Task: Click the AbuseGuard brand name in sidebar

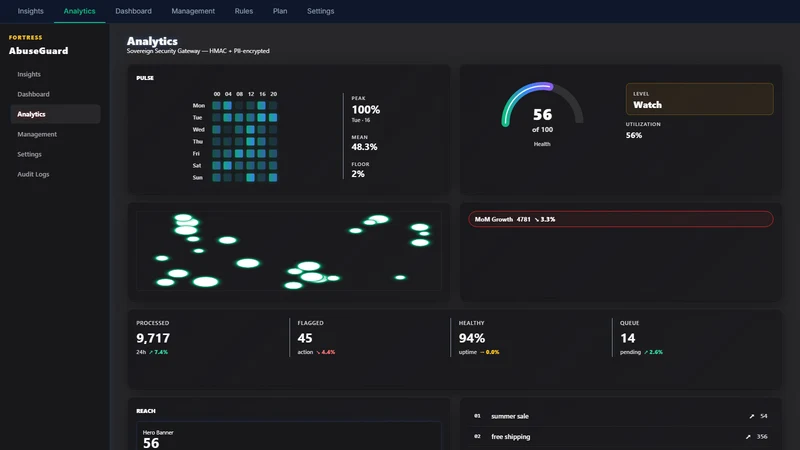Action: [38, 51]
